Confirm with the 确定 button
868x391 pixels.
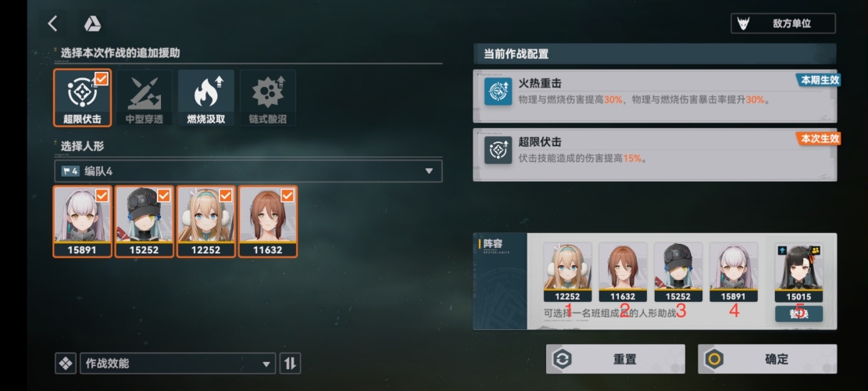(767, 359)
